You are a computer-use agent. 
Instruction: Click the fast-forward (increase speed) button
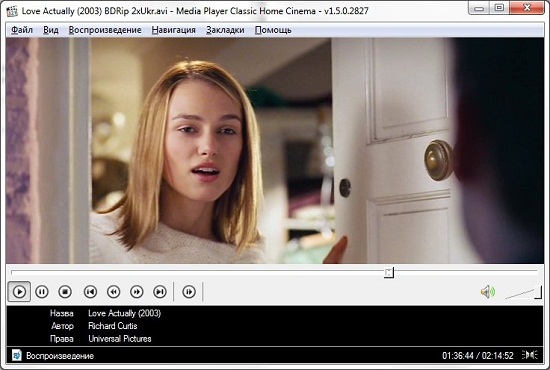click(137, 291)
